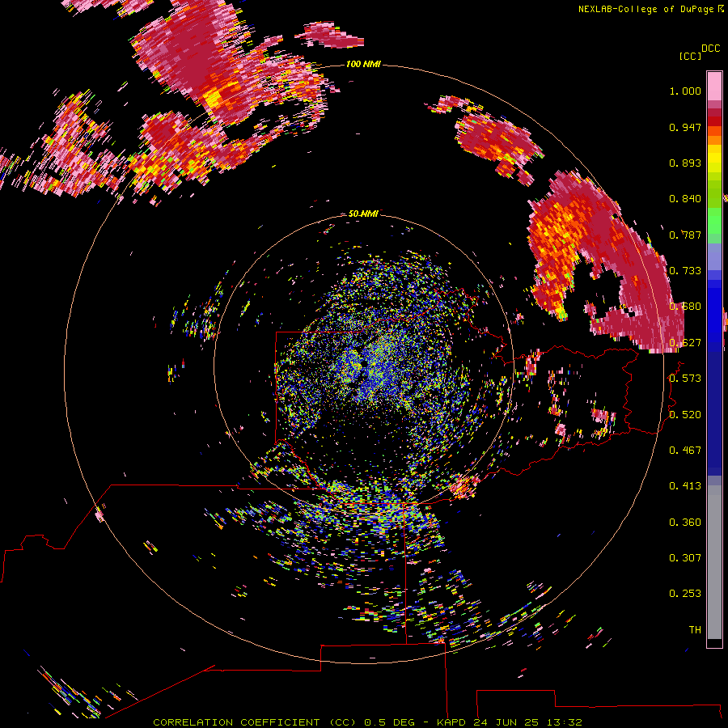Click the 0.947 scale value
The height and width of the screenshot is (728, 728).
tap(685, 127)
